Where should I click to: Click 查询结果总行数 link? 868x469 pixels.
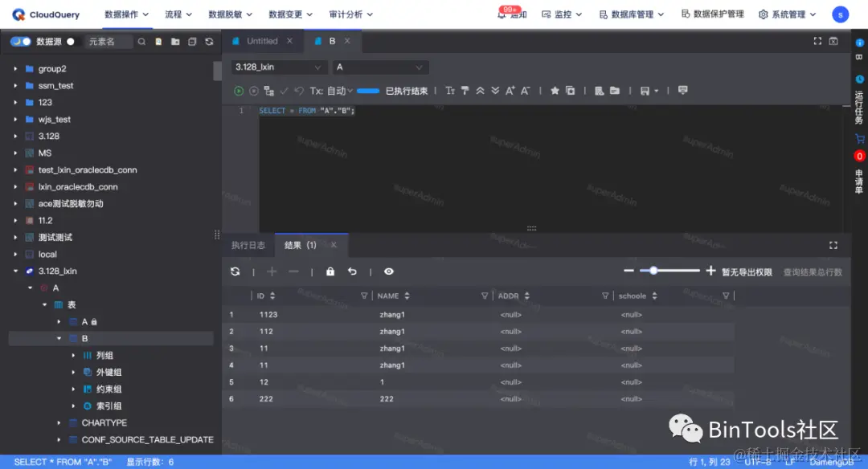[813, 272]
